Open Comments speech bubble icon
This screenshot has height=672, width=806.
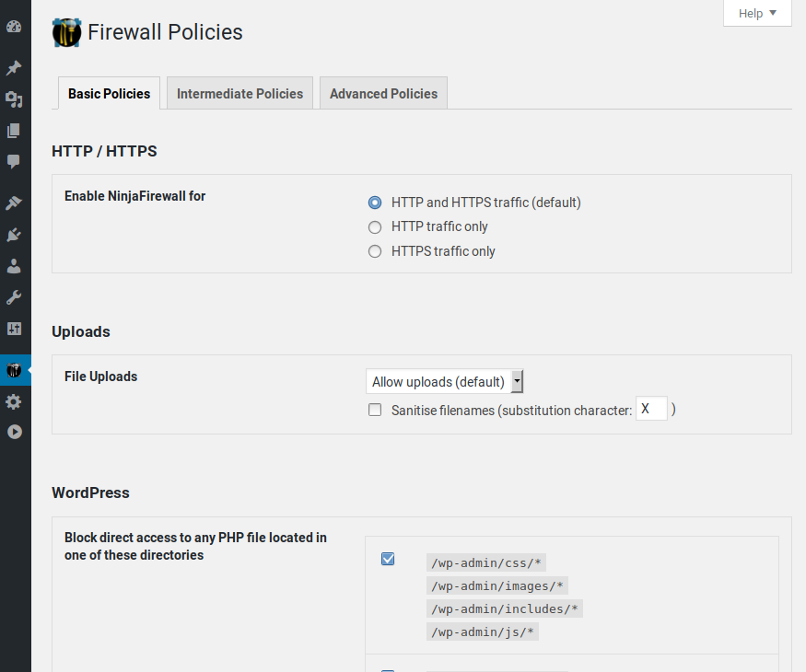pos(14,162)
